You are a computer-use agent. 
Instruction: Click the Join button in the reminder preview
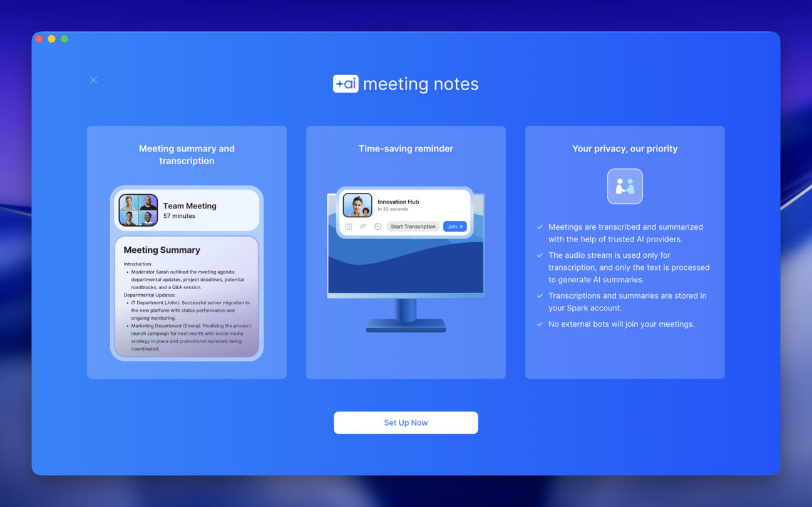coord(455,227)
